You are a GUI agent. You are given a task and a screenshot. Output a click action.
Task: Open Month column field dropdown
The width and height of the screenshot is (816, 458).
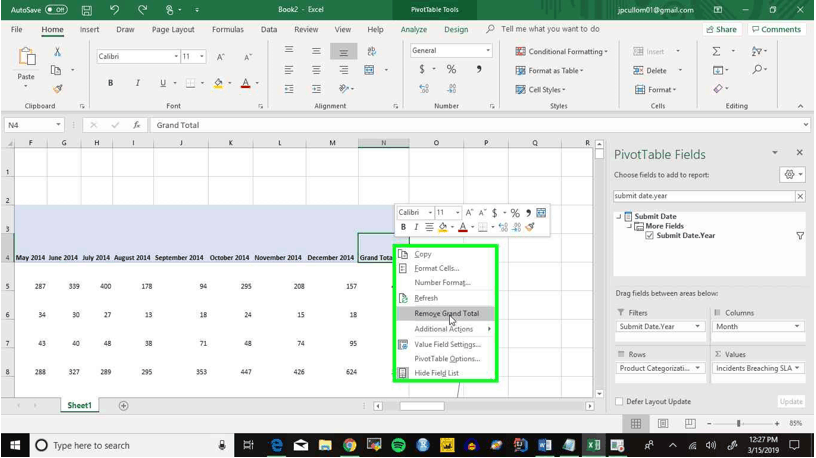pyautogui.click(x=797, y=326)
